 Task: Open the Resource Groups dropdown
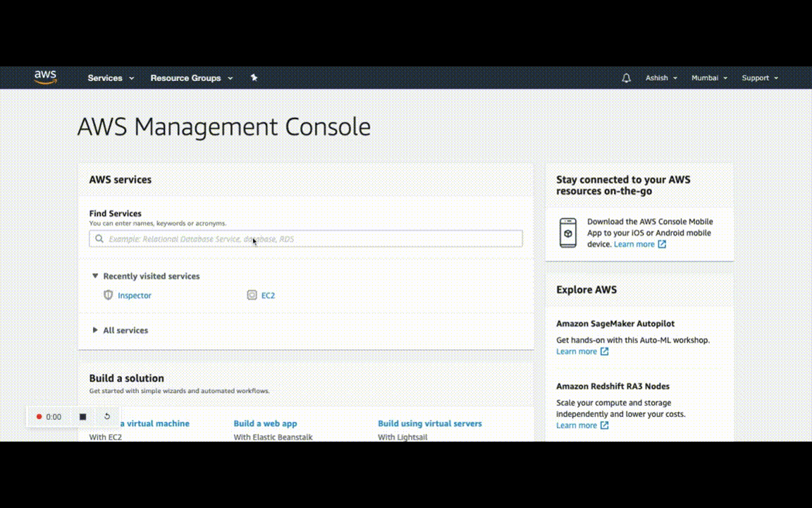192,78
